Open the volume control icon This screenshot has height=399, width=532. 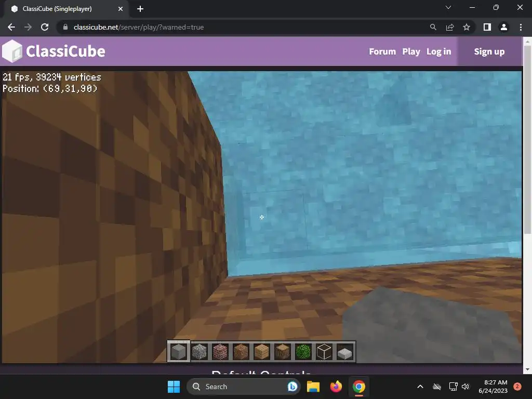coord(465,387)
